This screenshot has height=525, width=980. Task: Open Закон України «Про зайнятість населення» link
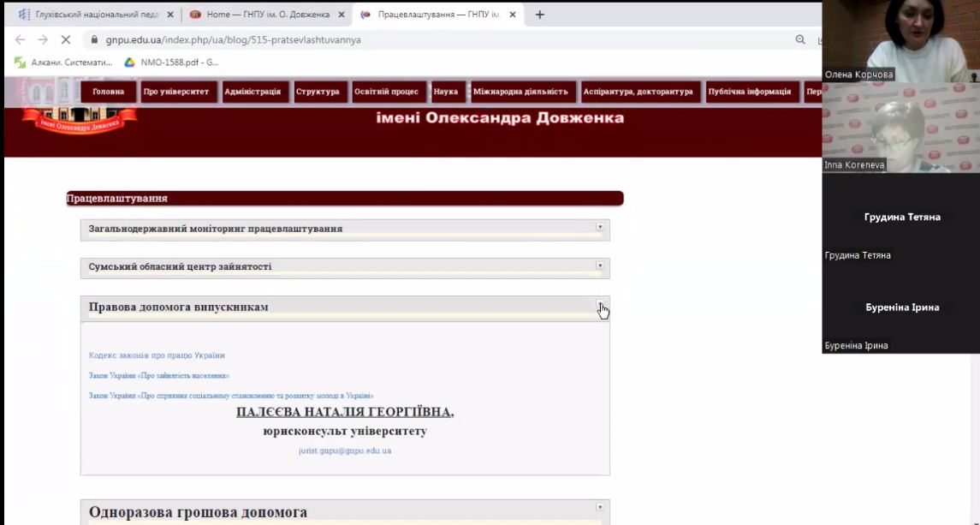[x=158, y=376]
